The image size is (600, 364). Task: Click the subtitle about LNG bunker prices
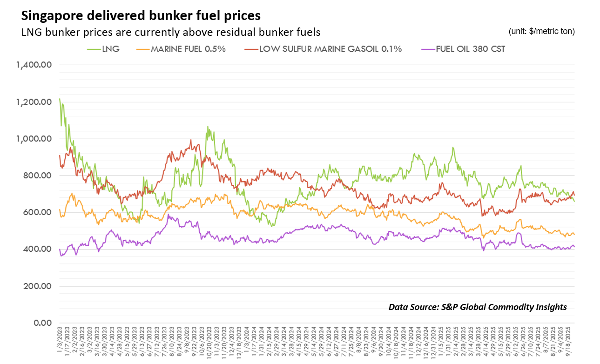coord(171,33)
